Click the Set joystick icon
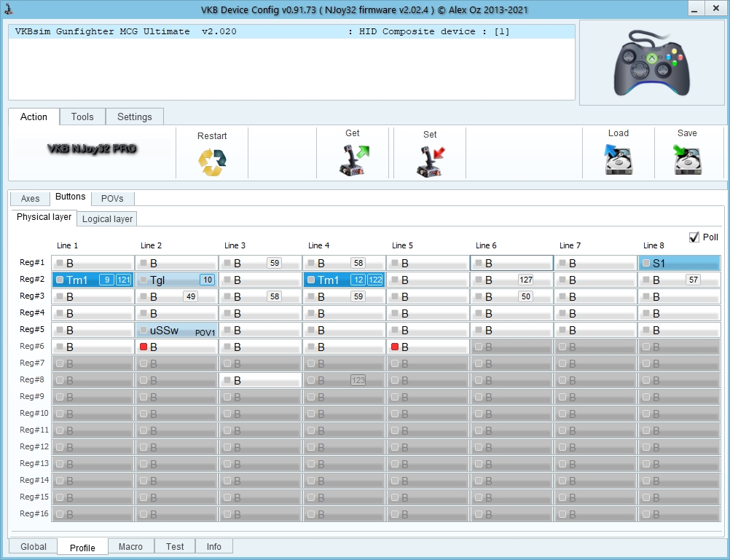This screenshot has height=560, width=730. [430, 161]
